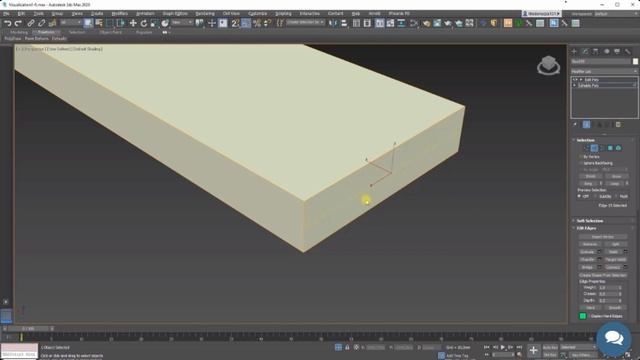Image resolution: width=640 pixels, height=360 pixels.
Task: Activate the Select and Move tool
Action: (x=133, y=23)
